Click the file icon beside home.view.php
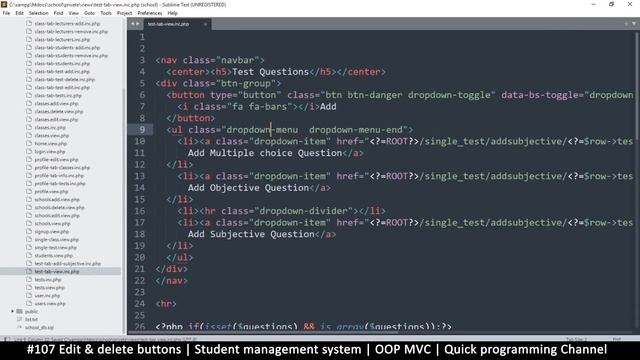 [29, 144]
